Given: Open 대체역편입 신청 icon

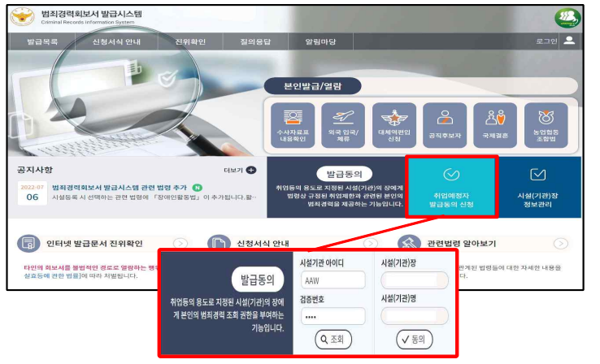Looking at the screenshot, I should tap(394, 125).
